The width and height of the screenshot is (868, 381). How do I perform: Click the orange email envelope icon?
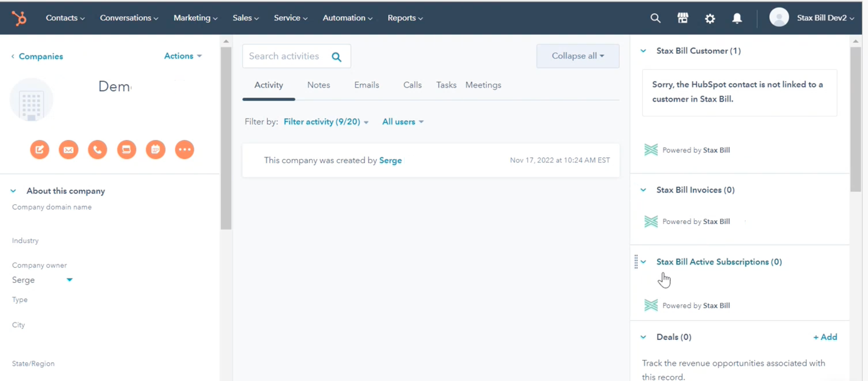click(x=68, y=150)
